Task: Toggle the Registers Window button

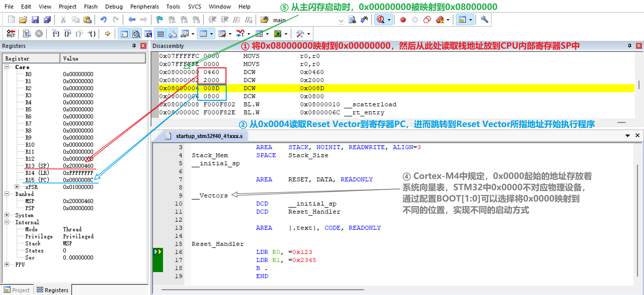Action: coord(160,34)
